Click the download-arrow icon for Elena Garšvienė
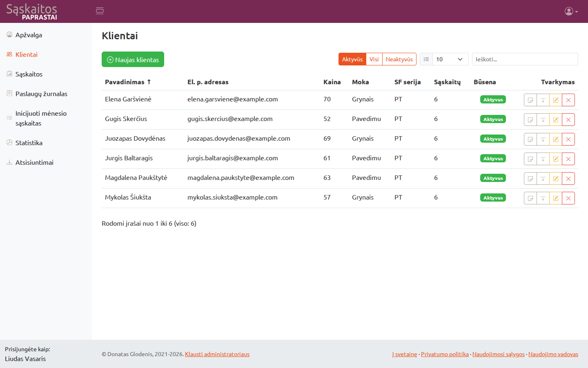Viewport: 588px width, 368px height. (543, 100)
